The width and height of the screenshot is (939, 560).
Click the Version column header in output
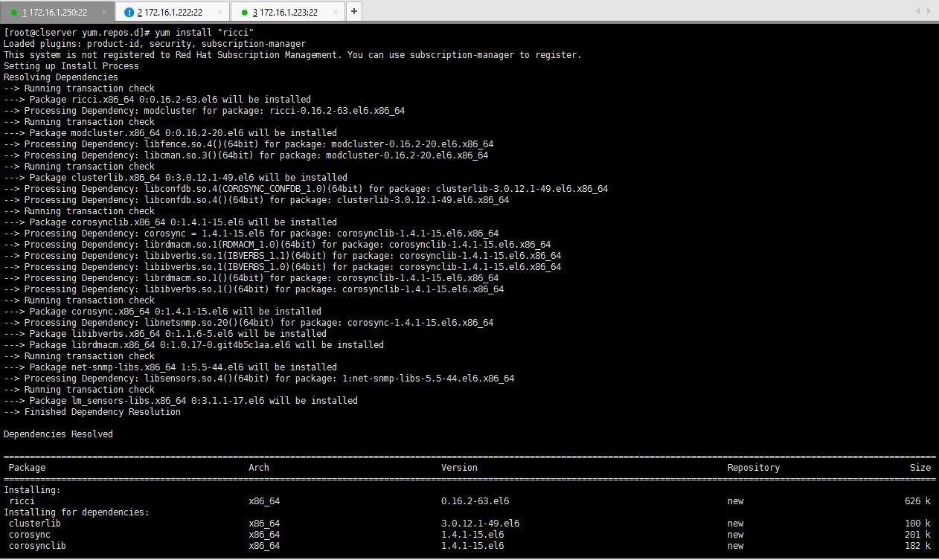coord(459,468)
